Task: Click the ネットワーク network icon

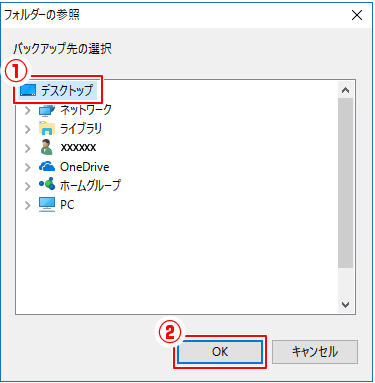Action: tap(47, 110)
